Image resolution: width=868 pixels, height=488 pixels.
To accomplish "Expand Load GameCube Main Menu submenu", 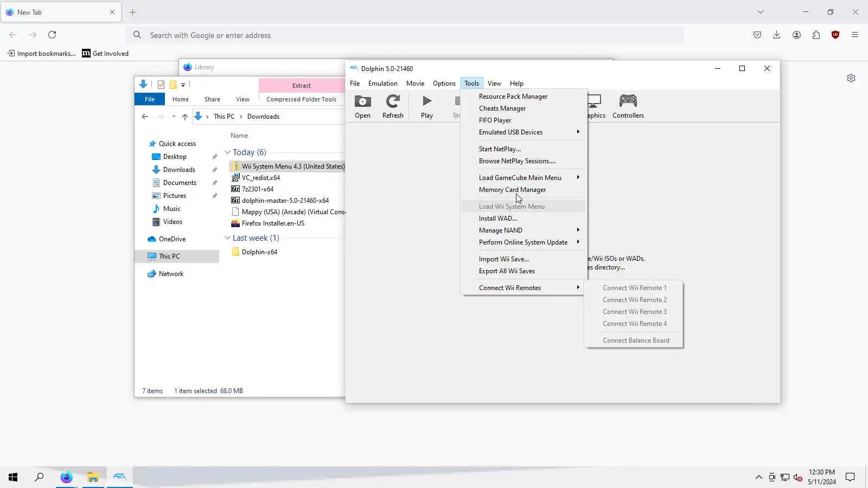I will coord(524,178).
